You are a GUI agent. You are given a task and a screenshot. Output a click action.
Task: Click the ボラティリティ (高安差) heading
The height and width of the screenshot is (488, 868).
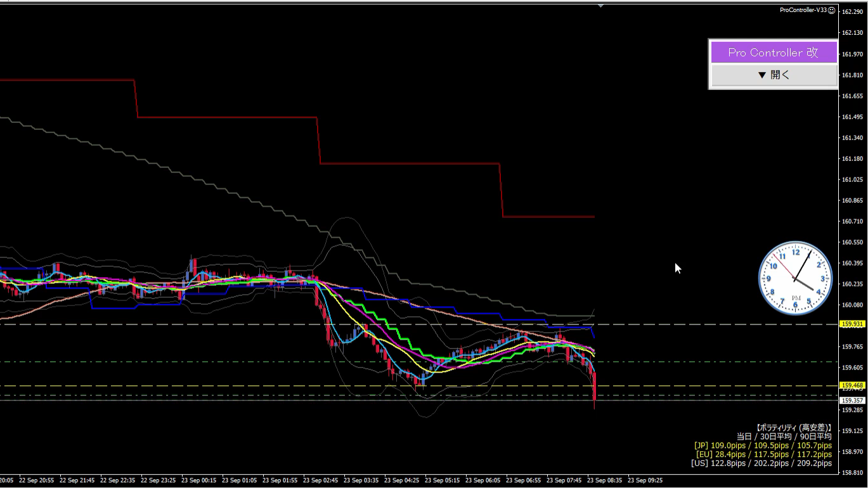click(x=793, y=428)
